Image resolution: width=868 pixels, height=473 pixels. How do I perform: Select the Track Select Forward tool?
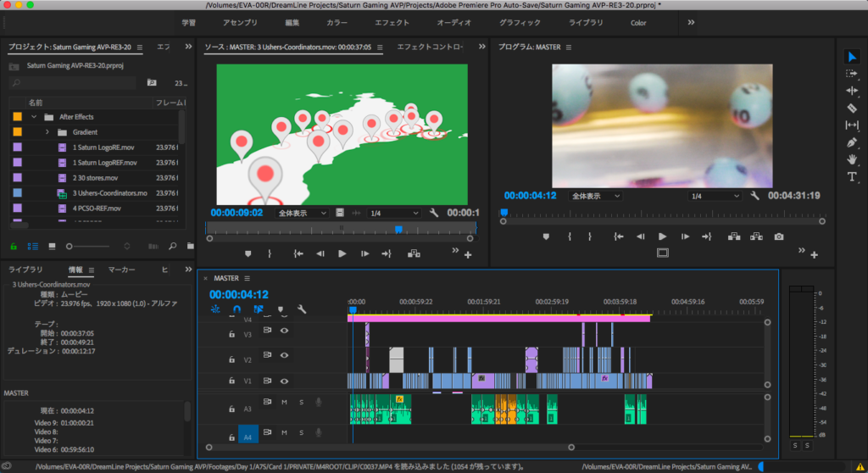pyautogui.click(x=852, y=74)
